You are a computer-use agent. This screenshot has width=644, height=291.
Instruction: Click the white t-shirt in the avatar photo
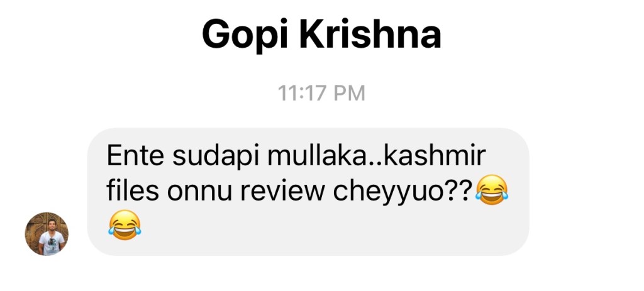point(52,243)
